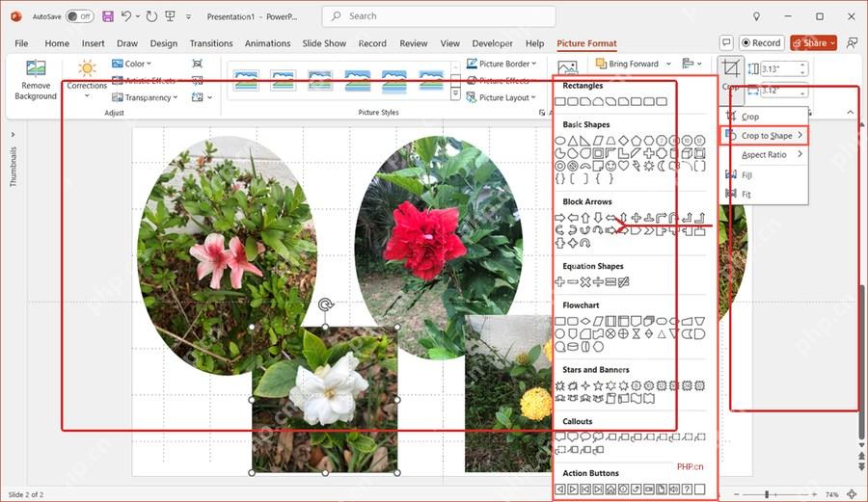Viewport: 868px width, 502px height.
Task: Select the Up Arrow block arrow
Action: point(585,218)
